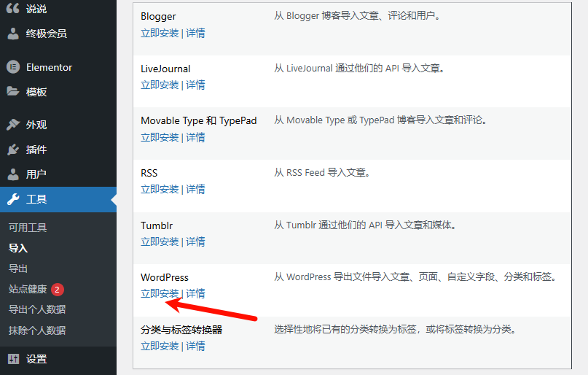View 详情 for the WordPress importer
Screen dimensions: 588x375
[195, 293]
